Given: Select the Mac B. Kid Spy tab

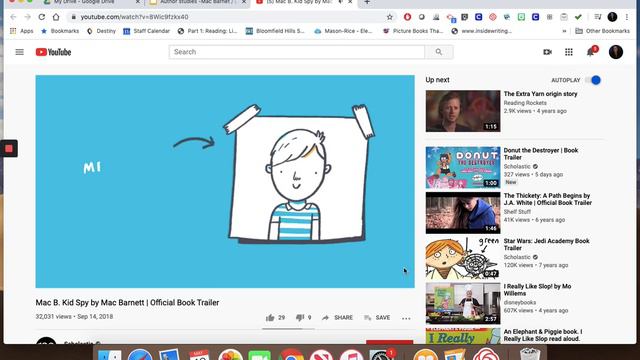Looking at the screenshot, I should pos(304,2).
